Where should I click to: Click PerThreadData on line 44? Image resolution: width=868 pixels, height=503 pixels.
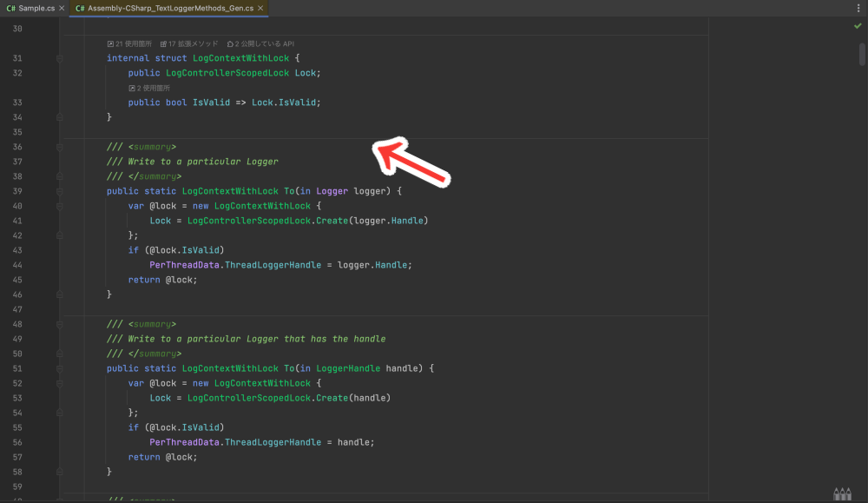click(184, 265)
